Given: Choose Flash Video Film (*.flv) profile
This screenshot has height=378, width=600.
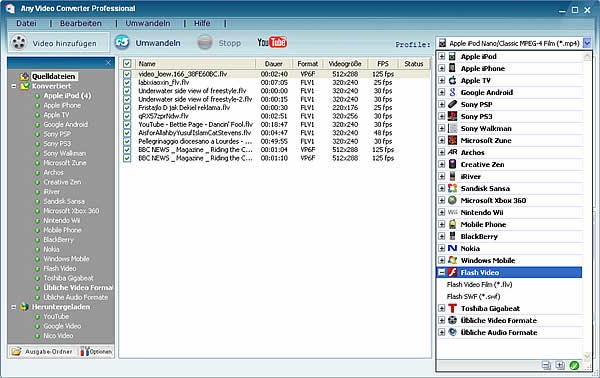Looking at the screenshot, I should pos(479,284).
